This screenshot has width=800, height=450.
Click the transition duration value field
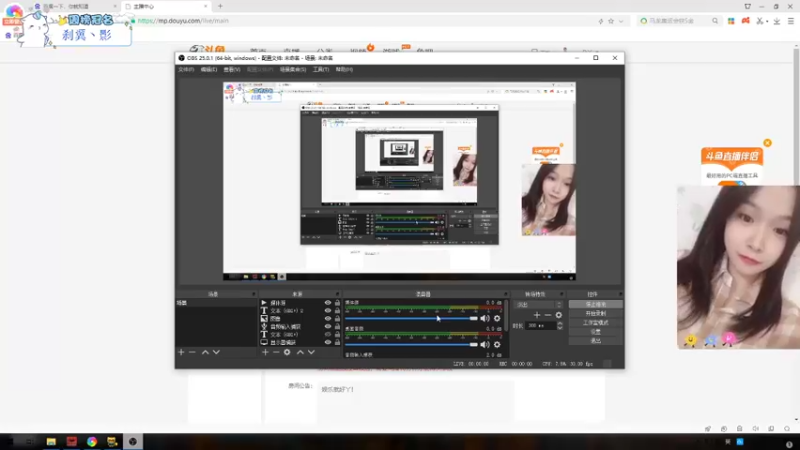[x=541, y=326]
